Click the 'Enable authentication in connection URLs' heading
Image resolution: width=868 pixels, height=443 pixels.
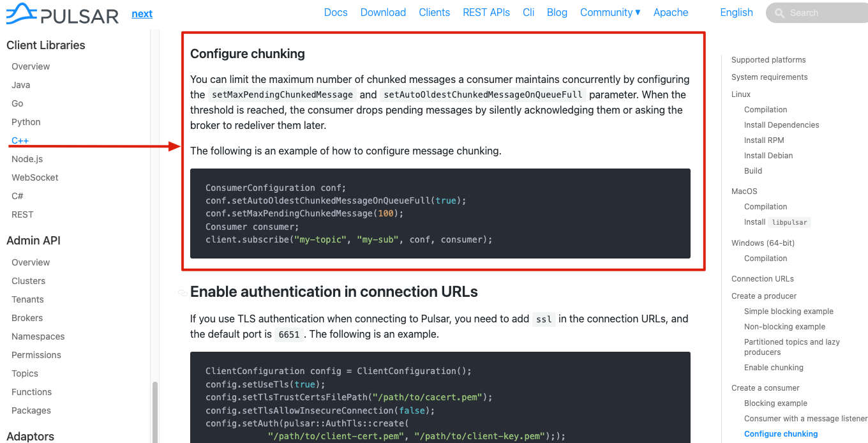tap(334, 292)
